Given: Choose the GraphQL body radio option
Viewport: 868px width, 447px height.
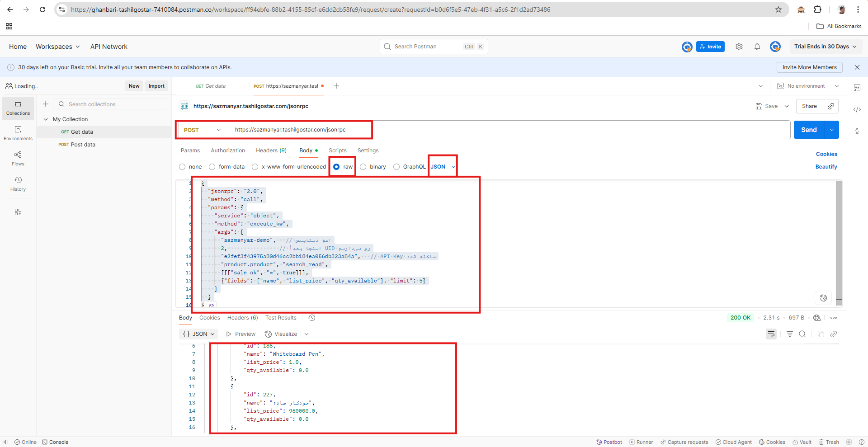Looking at the screenshot, I should tap(396, 167).
